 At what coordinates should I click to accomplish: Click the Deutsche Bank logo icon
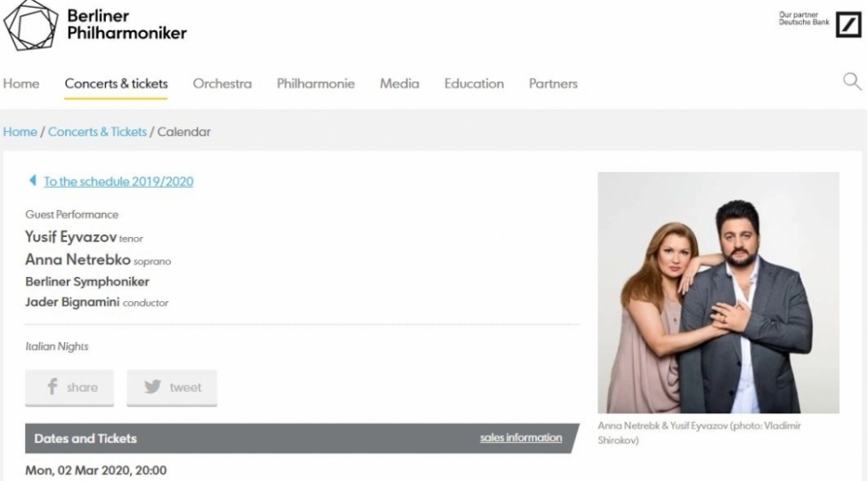pyautogui.click(x=848, y=25)
